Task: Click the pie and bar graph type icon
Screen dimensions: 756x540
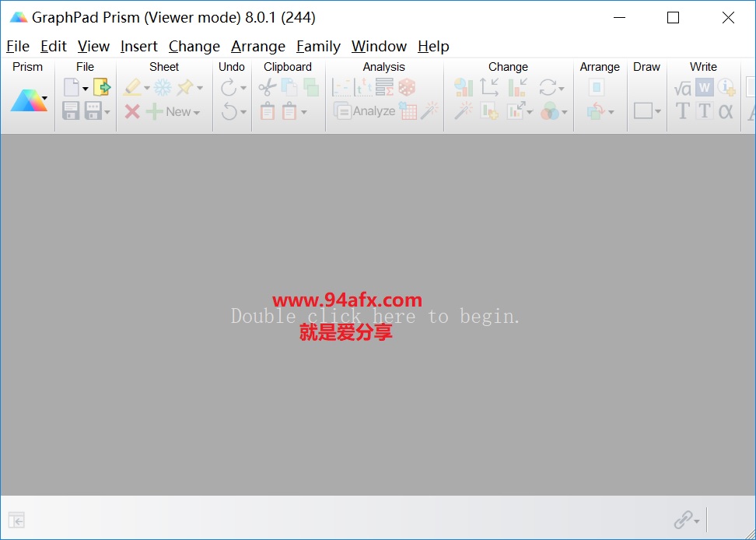Action: (x=464, y=87)
